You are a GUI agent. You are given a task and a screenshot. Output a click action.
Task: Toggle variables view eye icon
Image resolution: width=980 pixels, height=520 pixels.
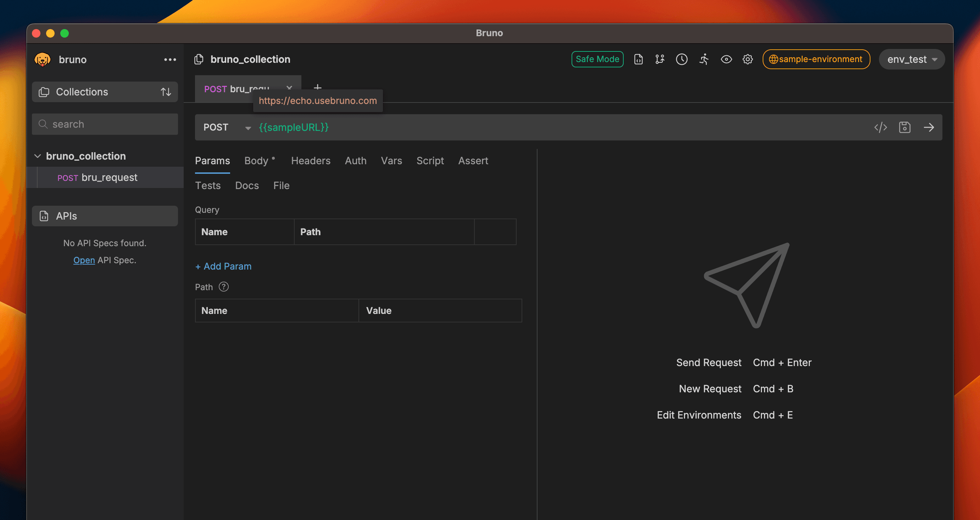[726, 59]
